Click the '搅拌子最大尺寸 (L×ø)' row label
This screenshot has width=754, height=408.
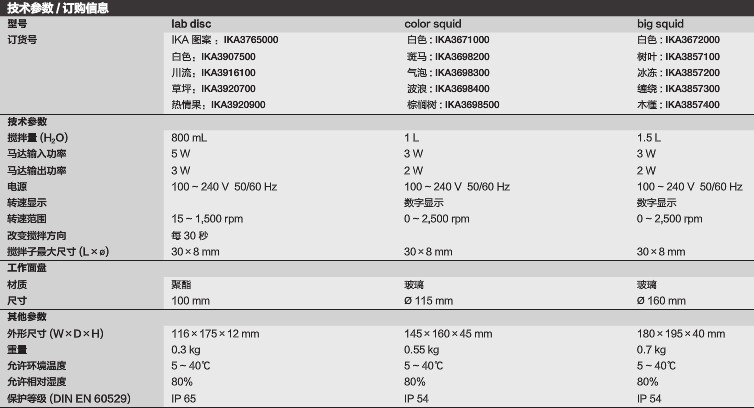[58, 251]
